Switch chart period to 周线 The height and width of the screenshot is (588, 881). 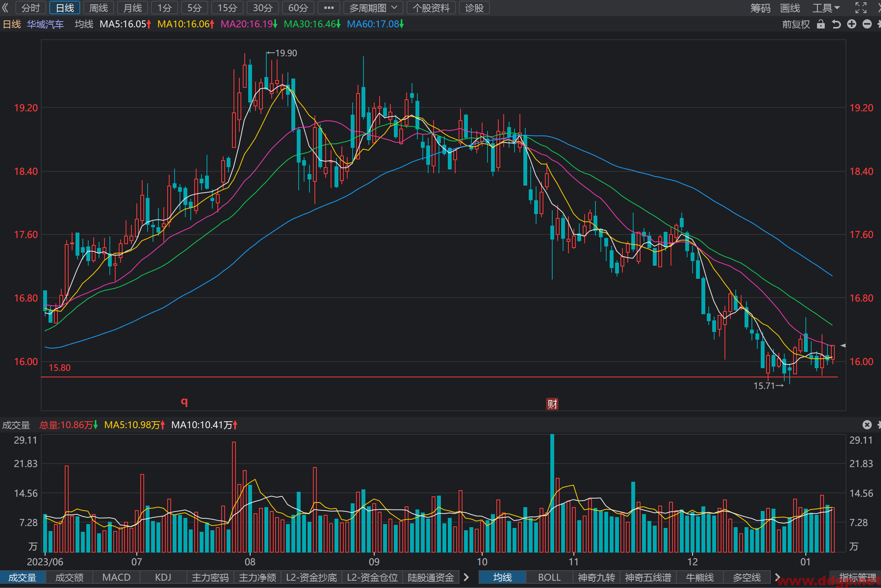coord(99,8)
